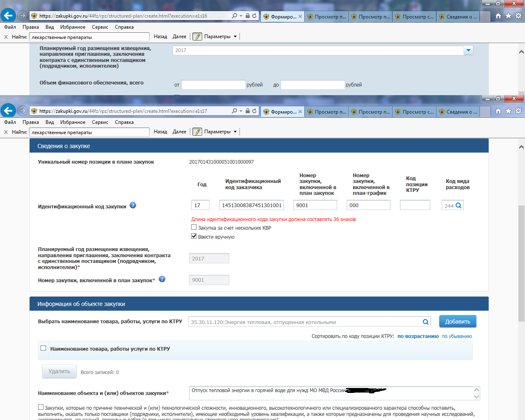Sort KTRU codes по возрастанию
Viewport: 525px width, 420px height.
coord(418,336)
